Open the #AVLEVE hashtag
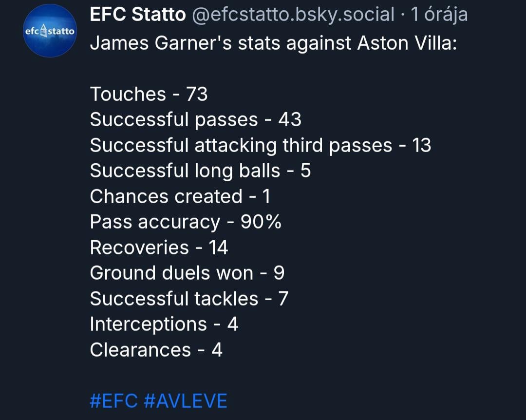Viewport: 526px width, 420px height. 186,401
